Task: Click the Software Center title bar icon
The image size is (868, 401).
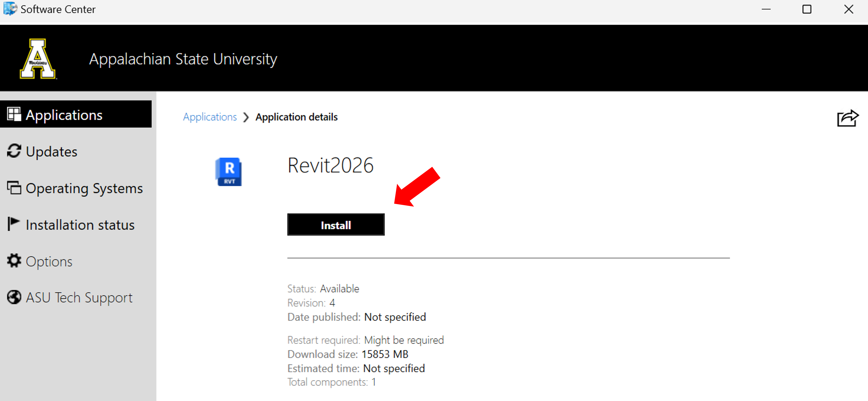Action: [10, 9]
